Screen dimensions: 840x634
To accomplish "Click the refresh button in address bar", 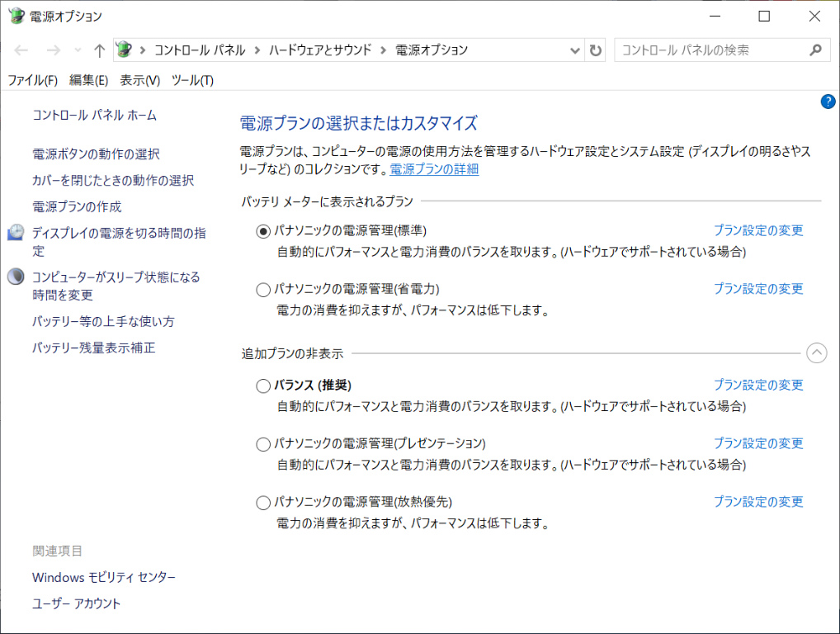I will pyautogui.click(x=596, y=50).
